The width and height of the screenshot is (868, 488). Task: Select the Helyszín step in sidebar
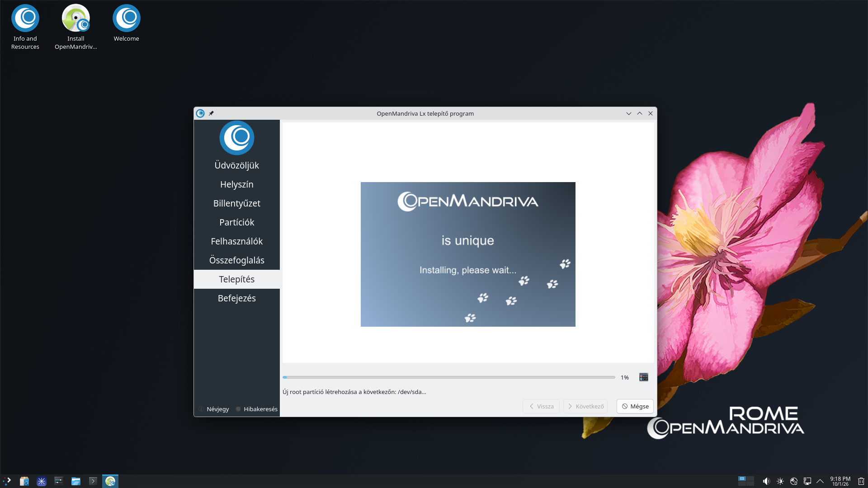tap(237, 184)
